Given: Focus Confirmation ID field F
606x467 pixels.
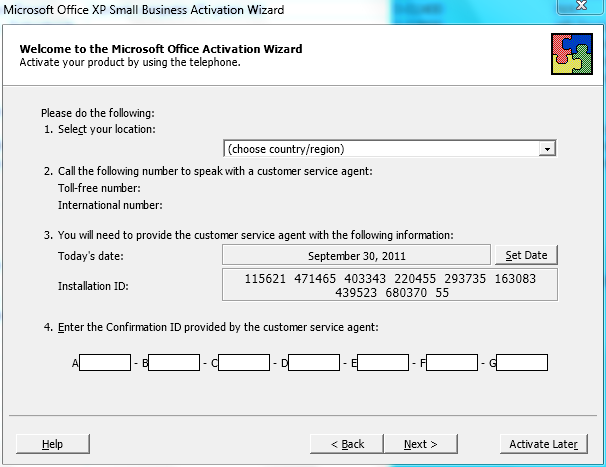Looking at the screenshot, I should coord(452,363).
